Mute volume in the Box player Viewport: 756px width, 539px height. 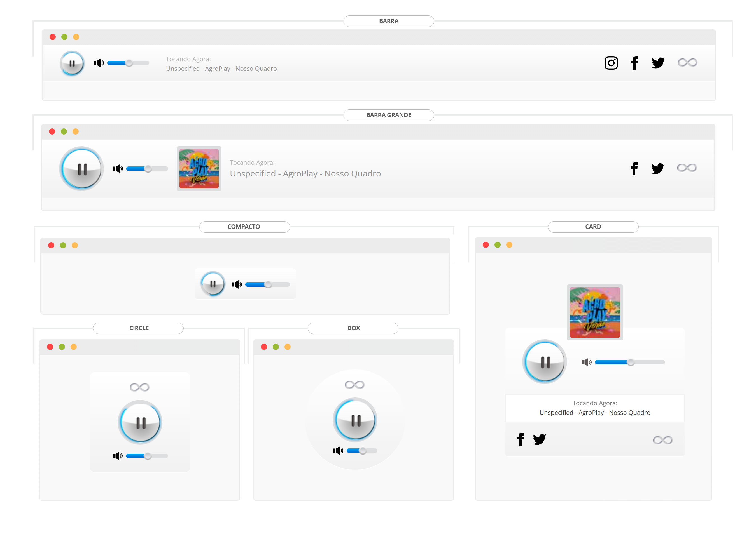click(338, 450)
